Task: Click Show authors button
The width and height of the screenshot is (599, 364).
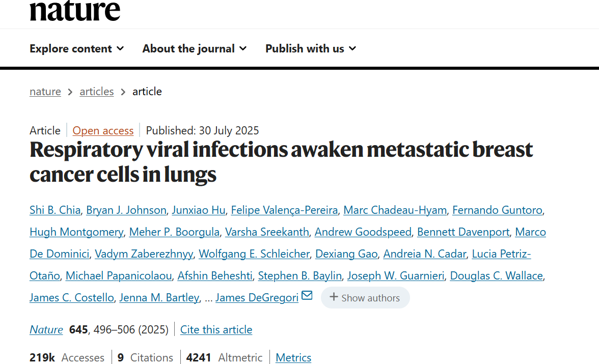Action: point(365,298)
